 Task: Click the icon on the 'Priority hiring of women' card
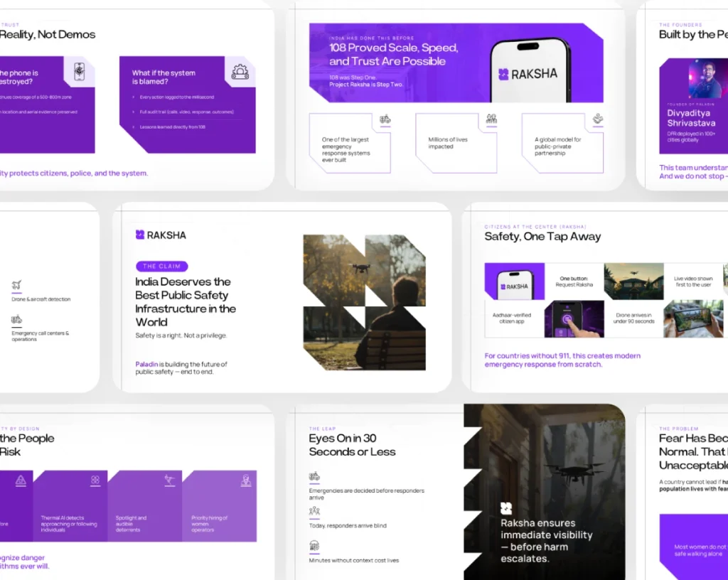click(x=245, y=480)
